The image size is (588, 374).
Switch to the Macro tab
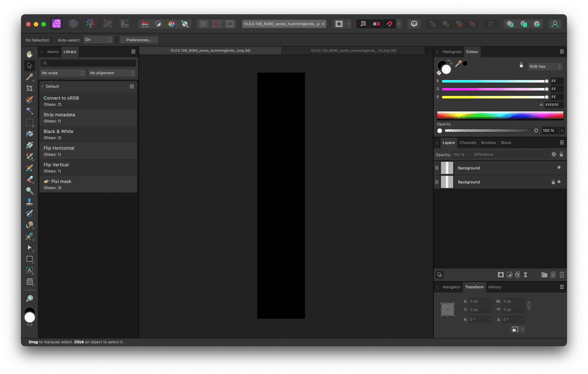coord(53,52)
